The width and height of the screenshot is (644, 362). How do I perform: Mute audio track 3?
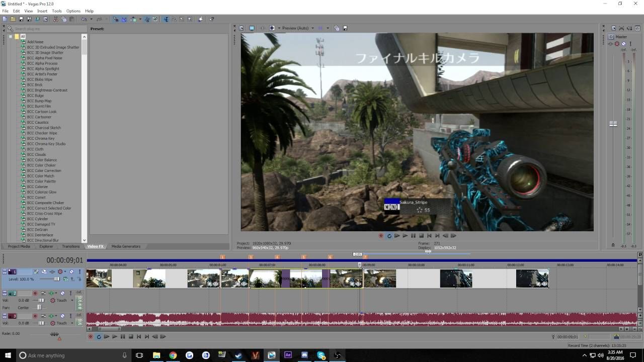62,316
